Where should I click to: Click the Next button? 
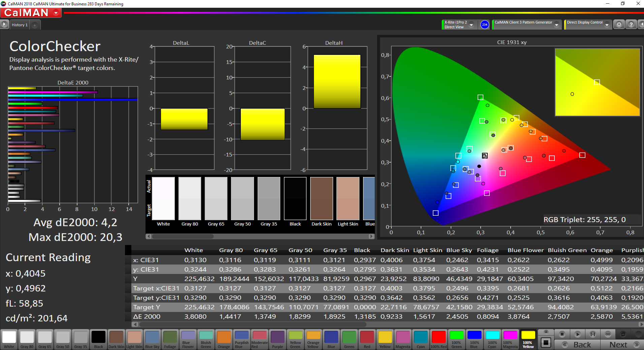(x=622, y=345)
